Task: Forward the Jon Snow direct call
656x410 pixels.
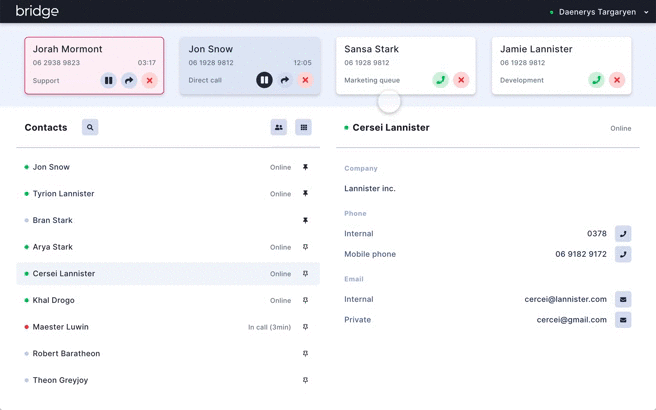Action: coord(284,80)
